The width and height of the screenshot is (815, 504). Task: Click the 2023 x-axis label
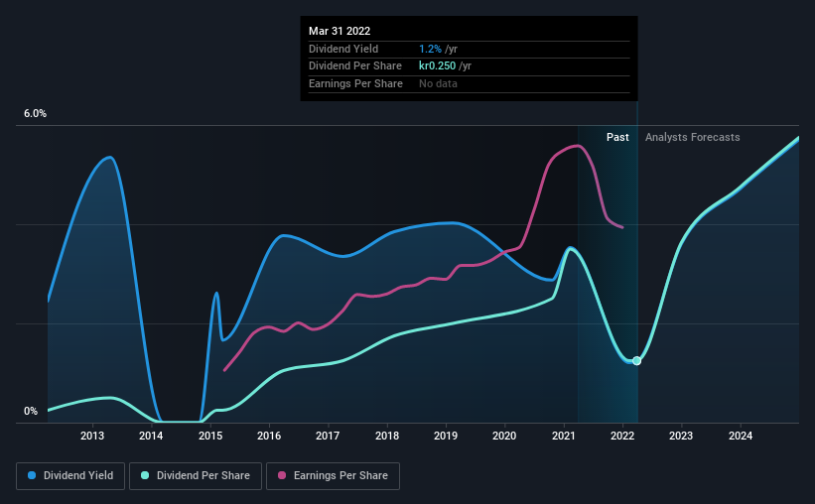click(681, 436)
